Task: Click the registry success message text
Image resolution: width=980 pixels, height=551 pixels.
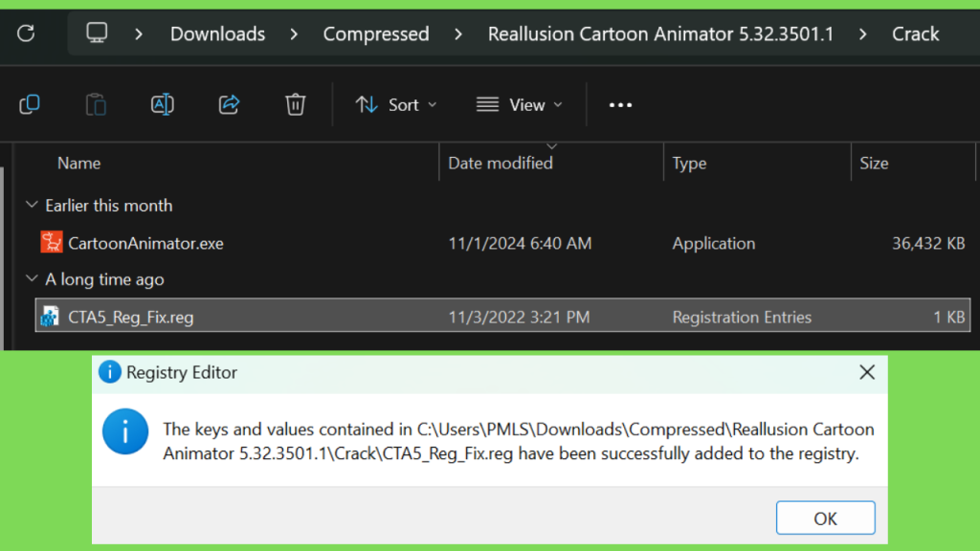Action: click(518, 441)
